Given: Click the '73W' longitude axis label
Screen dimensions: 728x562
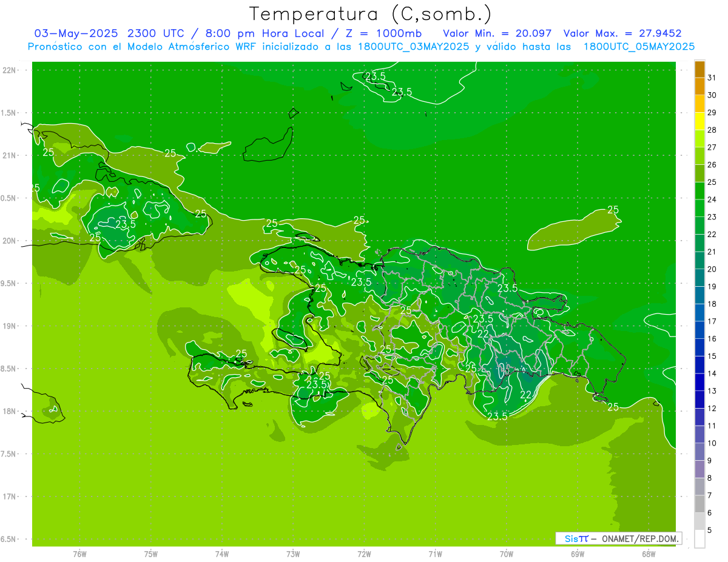Looking at the screenshot, I should click(293, 554).
